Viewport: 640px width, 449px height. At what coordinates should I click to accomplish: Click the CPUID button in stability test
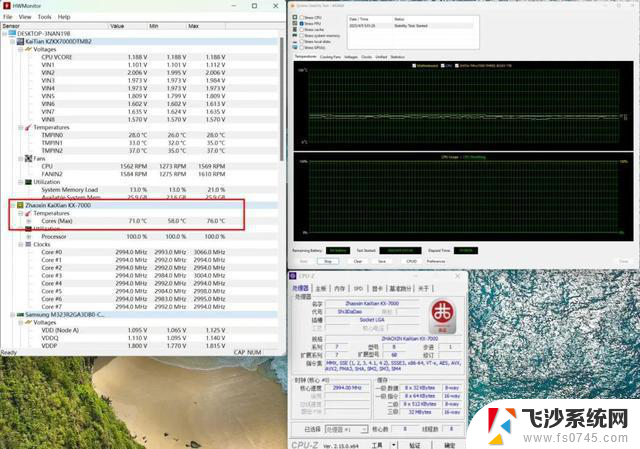point(411,261)
